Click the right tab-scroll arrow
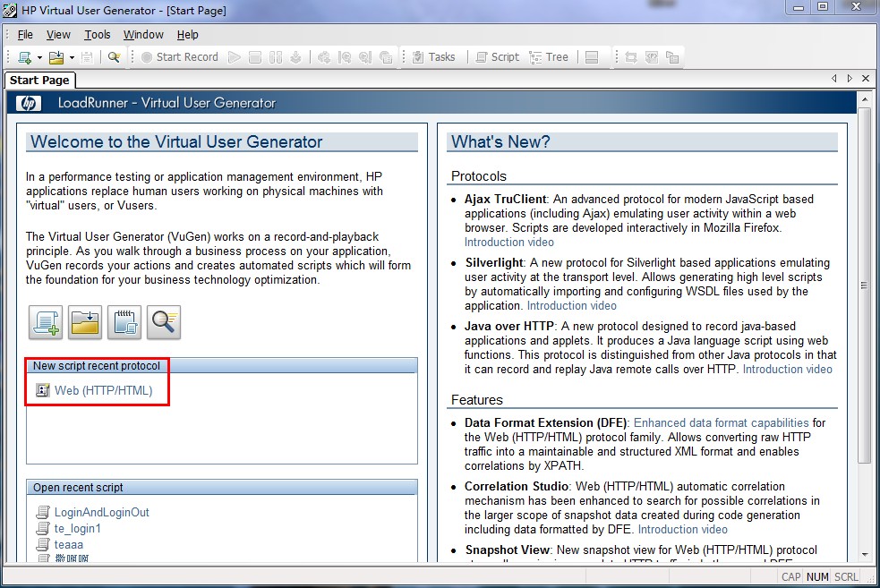Image resolution: width=880 pixels, height=588 pixels. pos(850,79)
